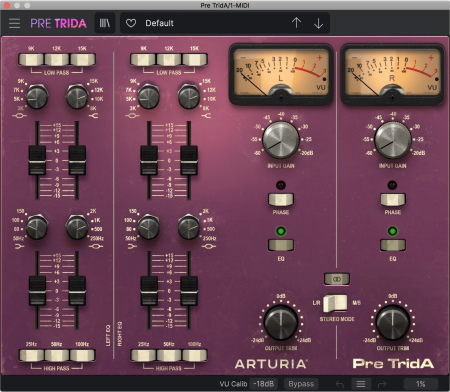This screenshot has width=450, height=392.
Task: Toggle Left EQ 15K low pass switch
Action: coord(82,59)
